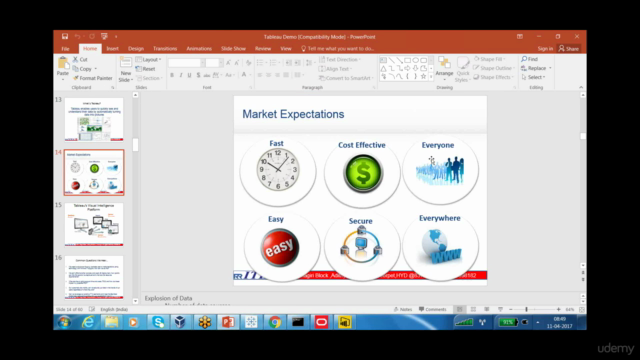This screenshot has width=640, height=360.
Task: Open the Font size combo box
Action: click(x=214, y=62)
